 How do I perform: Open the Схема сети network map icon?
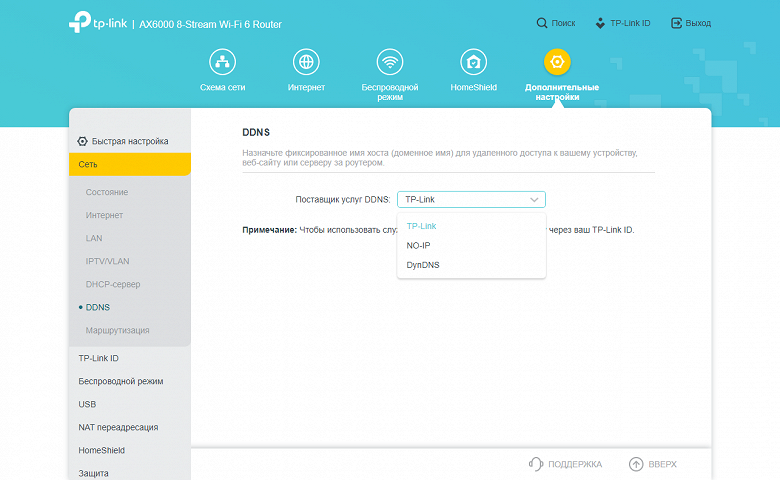point(222,62)
